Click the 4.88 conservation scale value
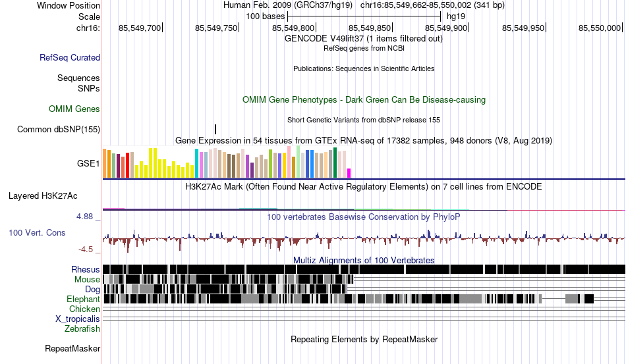This screenshot has height=364, width=626. [x=84, y=217]
